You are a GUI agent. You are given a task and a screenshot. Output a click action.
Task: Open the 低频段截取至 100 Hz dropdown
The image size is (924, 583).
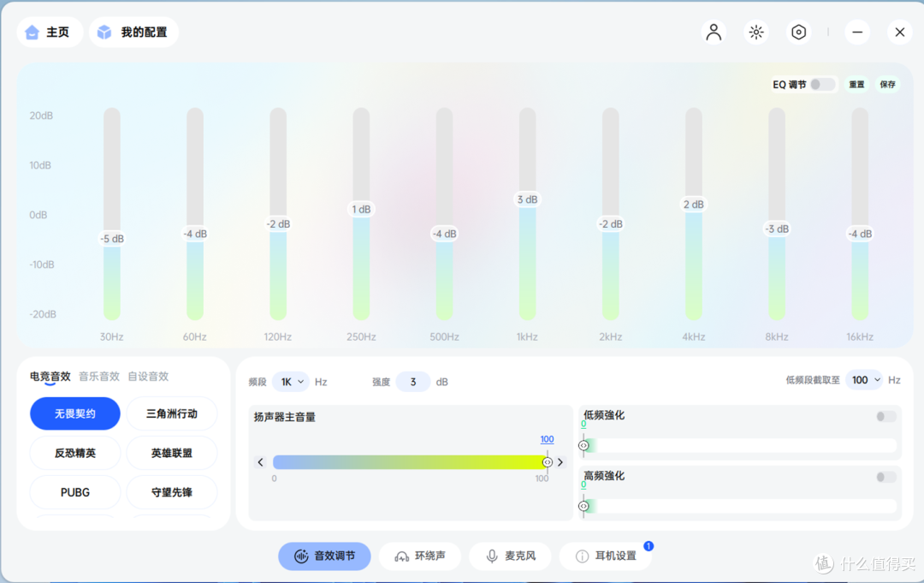tap(864, 380)
